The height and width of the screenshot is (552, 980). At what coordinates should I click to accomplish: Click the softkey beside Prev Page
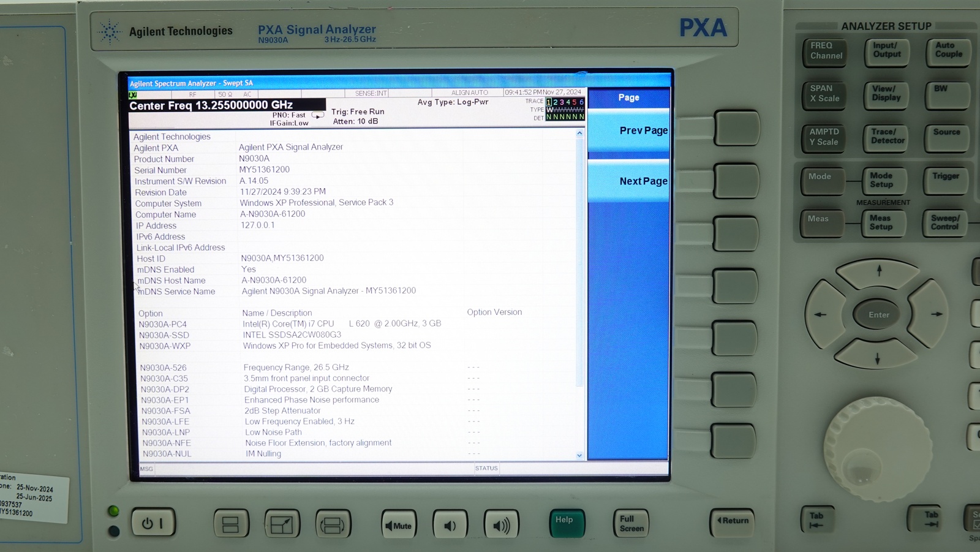[x=737, y=129]
